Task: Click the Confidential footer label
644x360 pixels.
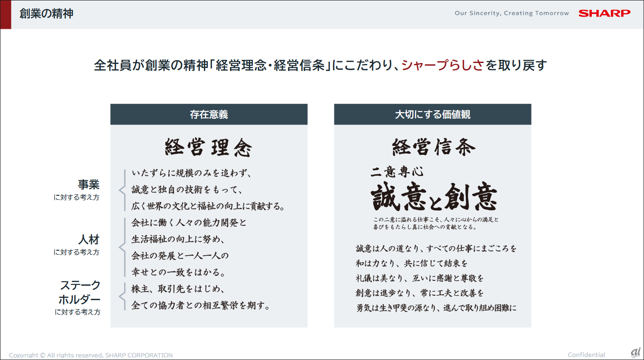Action: click(586, 355)
